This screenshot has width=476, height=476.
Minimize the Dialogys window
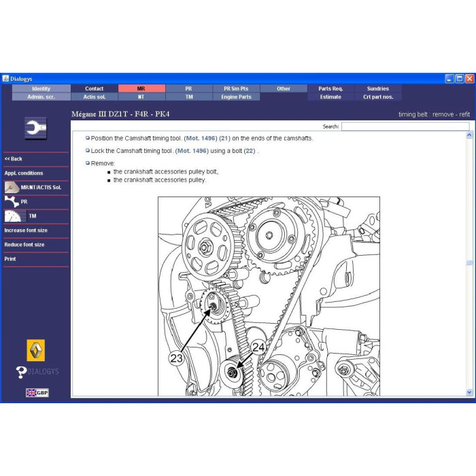click(x=449, y=79)
